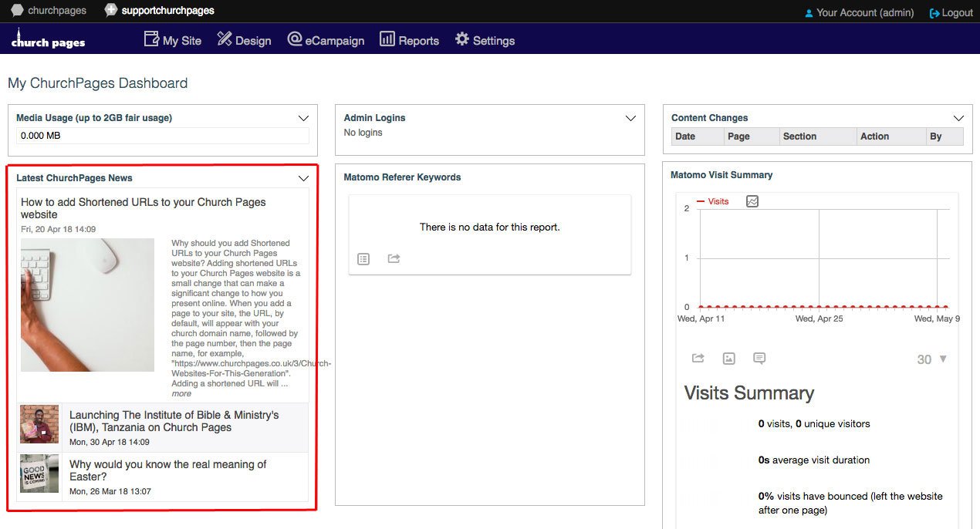Click the save-as-image icon under the visits chart

pos(729,359)
